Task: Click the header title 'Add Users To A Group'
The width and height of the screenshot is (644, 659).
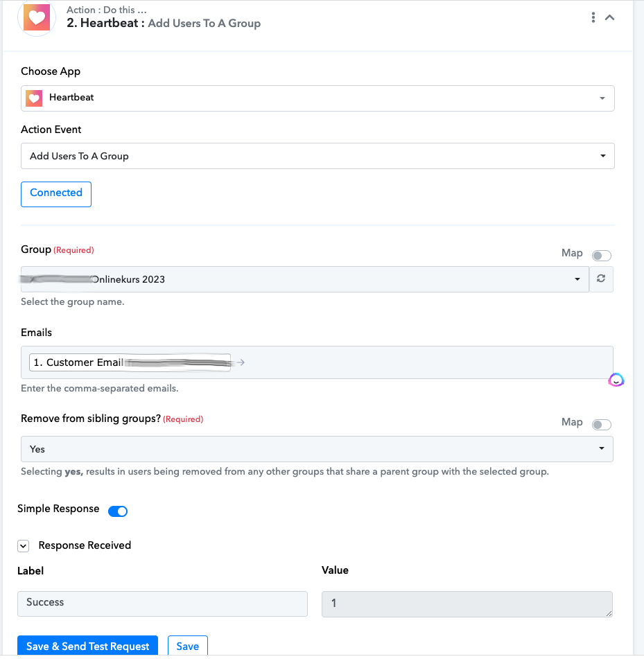Action: pyautogui.click(x=204, y=23)
